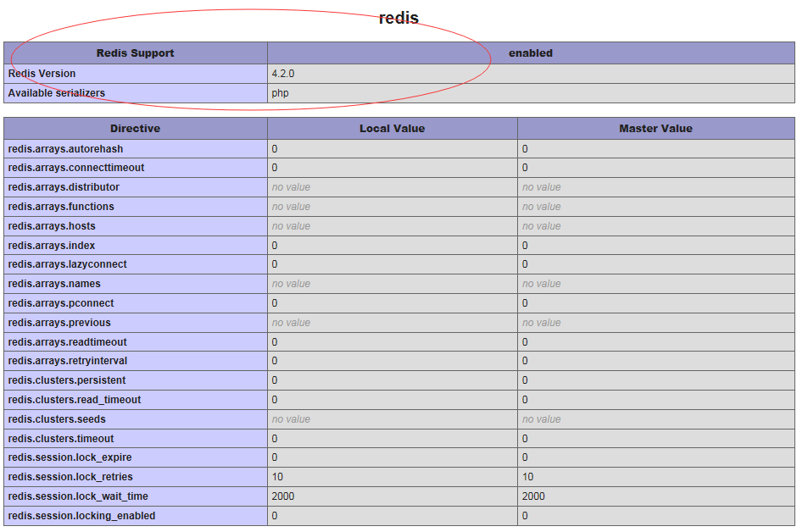Select the 'redis.clusters.timeout' directive
Viewport: 808px width, 532px height.
coord(61,439)
